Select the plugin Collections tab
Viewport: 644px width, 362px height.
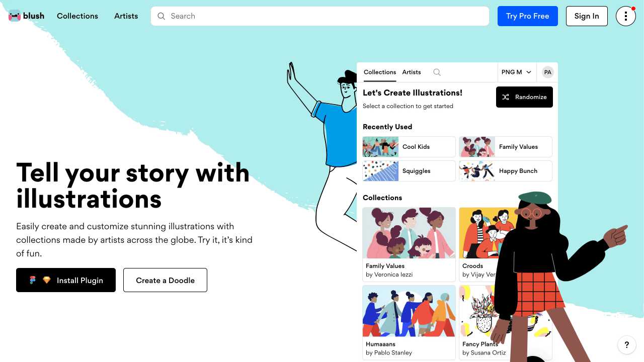click(x=380, y=72)
